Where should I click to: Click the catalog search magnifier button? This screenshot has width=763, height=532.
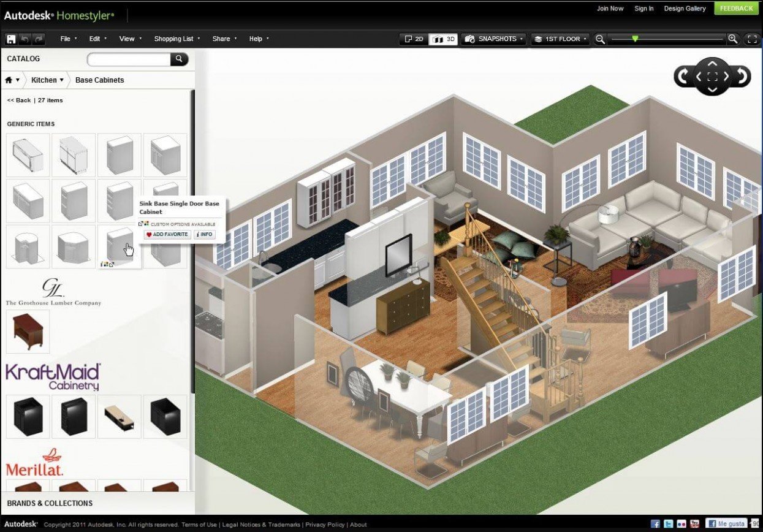[179, 59]
